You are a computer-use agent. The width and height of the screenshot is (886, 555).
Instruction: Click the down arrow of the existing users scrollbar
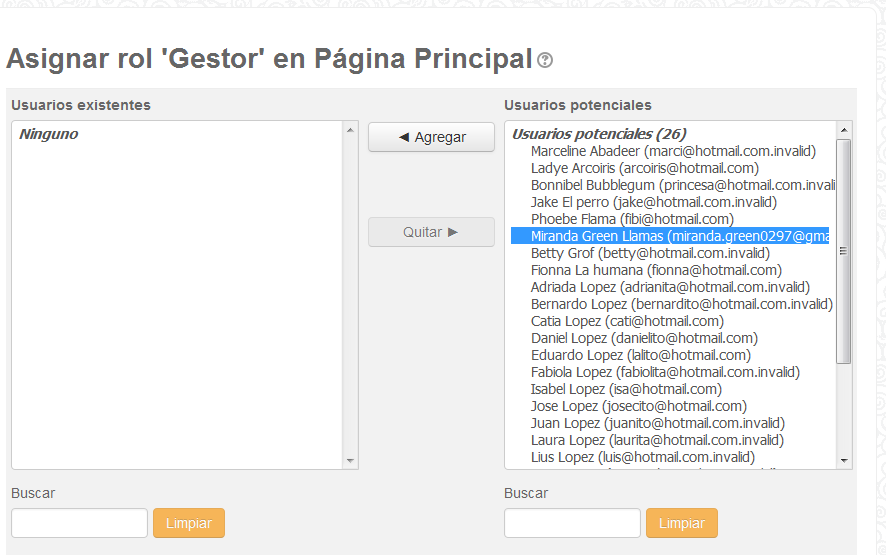coord(350,461)
